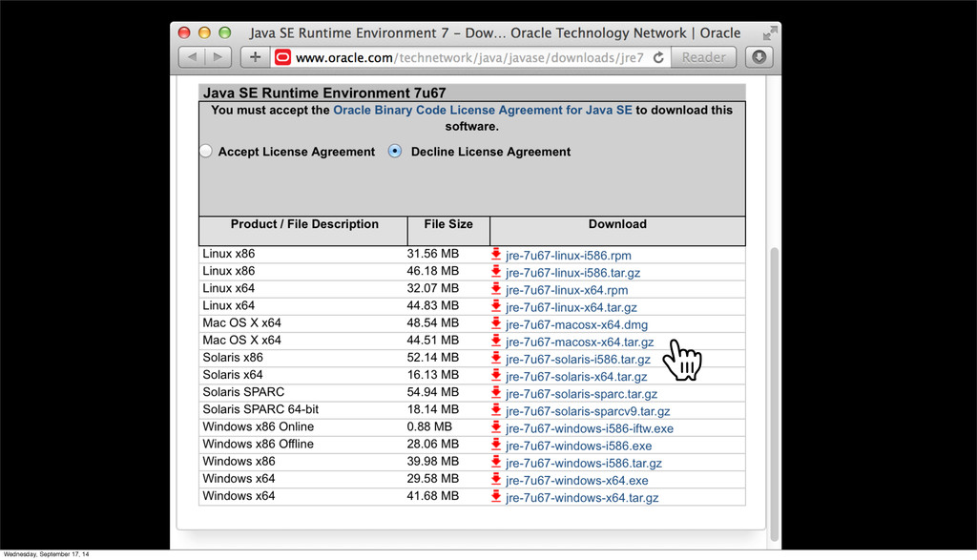The image size is (977, 560).
Task: Reload the page with the refresh icon
Action: (x=658, y=57)
